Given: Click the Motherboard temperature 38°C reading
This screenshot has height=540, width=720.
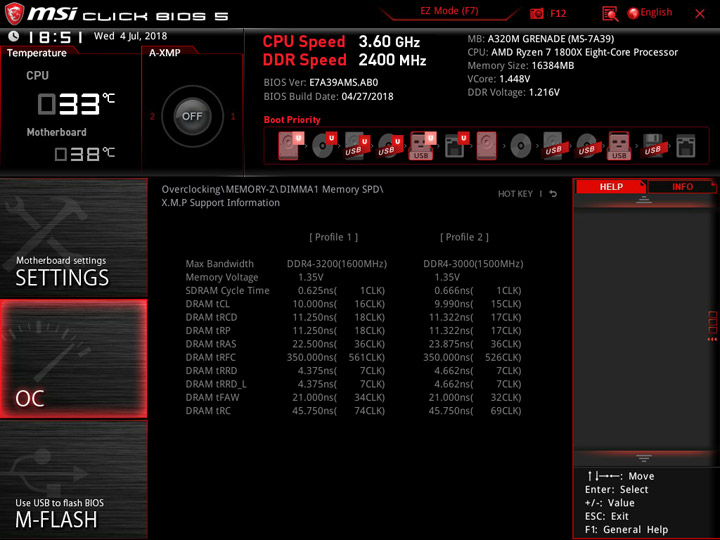Looking at the screenshot, I should pos(84,154).
